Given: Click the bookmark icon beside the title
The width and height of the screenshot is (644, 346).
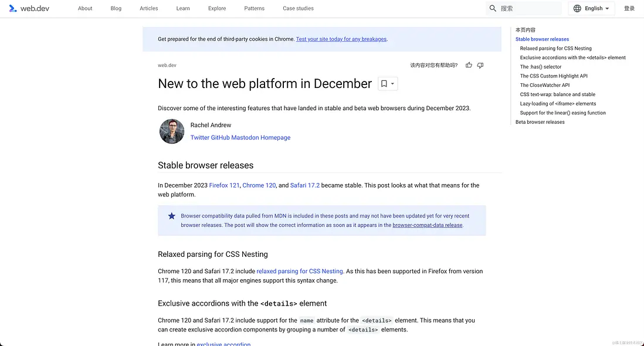Looking at the screenshot, I should point(384,84).
